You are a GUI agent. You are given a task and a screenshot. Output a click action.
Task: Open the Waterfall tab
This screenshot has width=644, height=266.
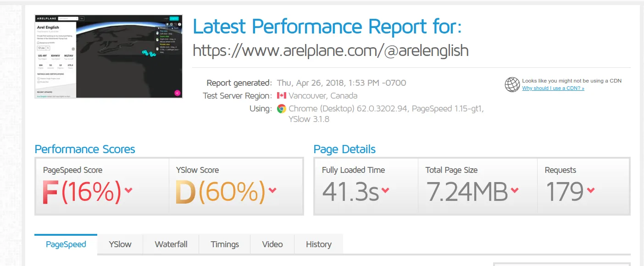[171, 244]
